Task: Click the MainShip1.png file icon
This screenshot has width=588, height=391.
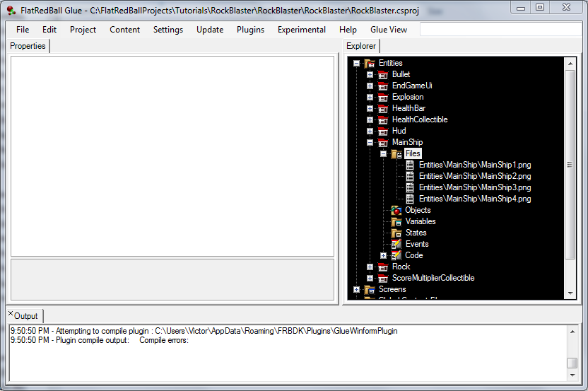Action: [x=410, y=165]
